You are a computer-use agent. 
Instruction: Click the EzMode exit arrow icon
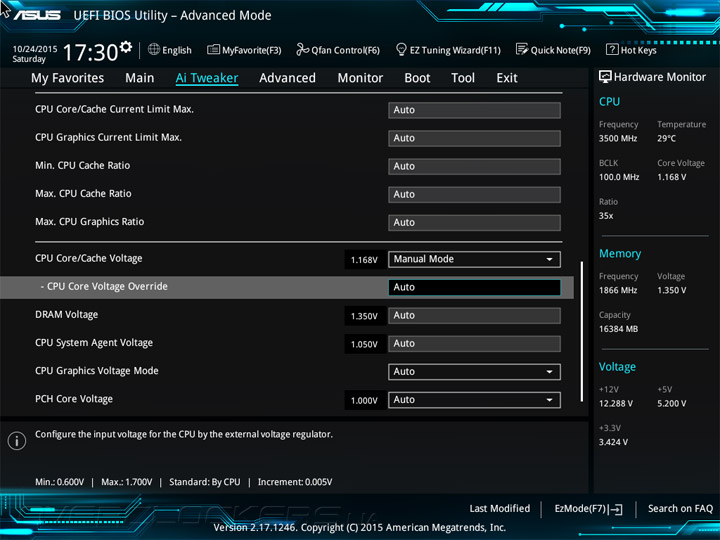tap(615, 509)
